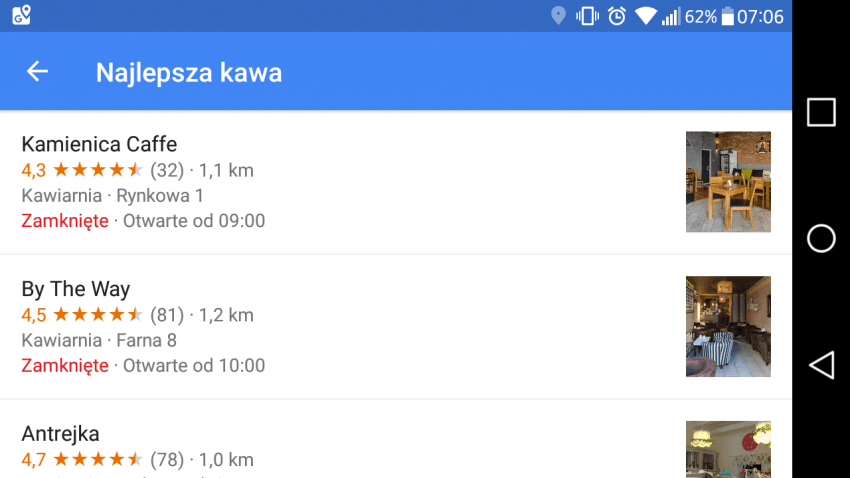The width and height of the screenshot is (850, 478).
Task: Tap Najlepsza kawa page title
Action: (x=189, y=73)
